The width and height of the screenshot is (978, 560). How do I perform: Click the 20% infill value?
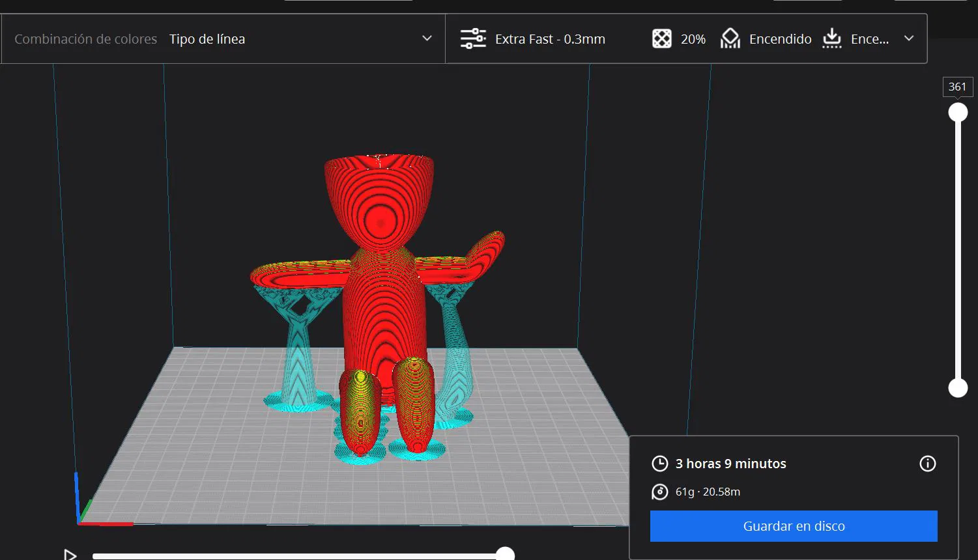(x=693, y=39)
